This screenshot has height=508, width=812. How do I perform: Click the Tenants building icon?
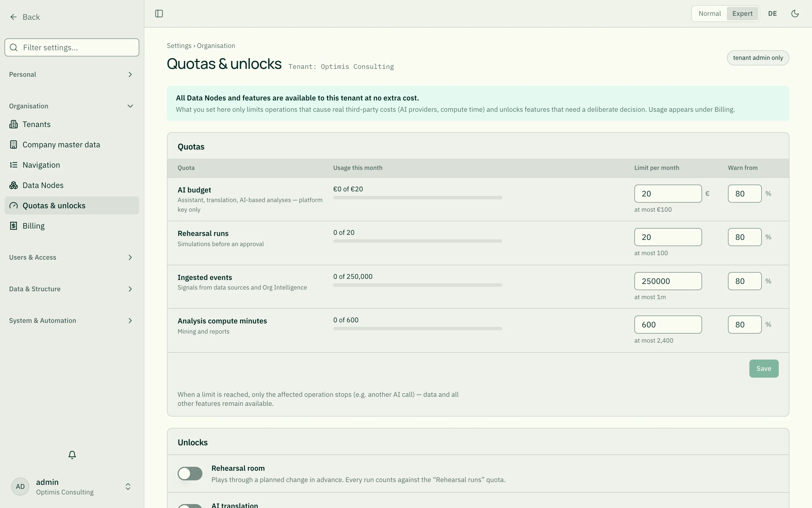(14, 124)
